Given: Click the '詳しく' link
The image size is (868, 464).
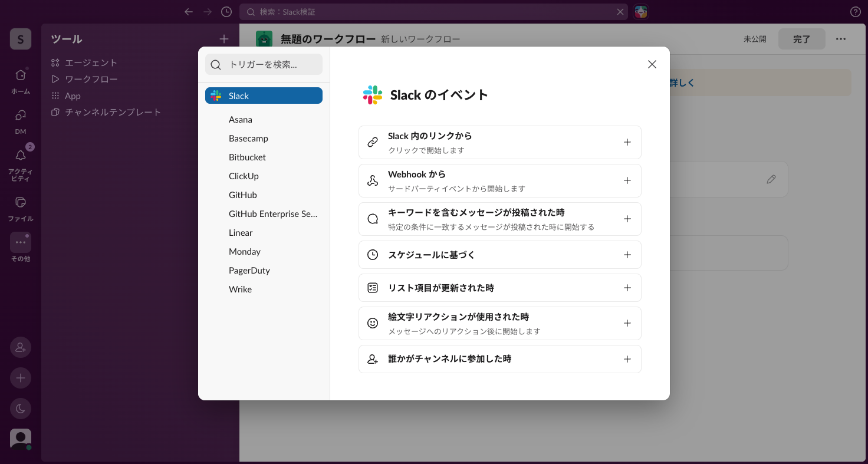Looking at the screenshot, I should coord(682,83).
